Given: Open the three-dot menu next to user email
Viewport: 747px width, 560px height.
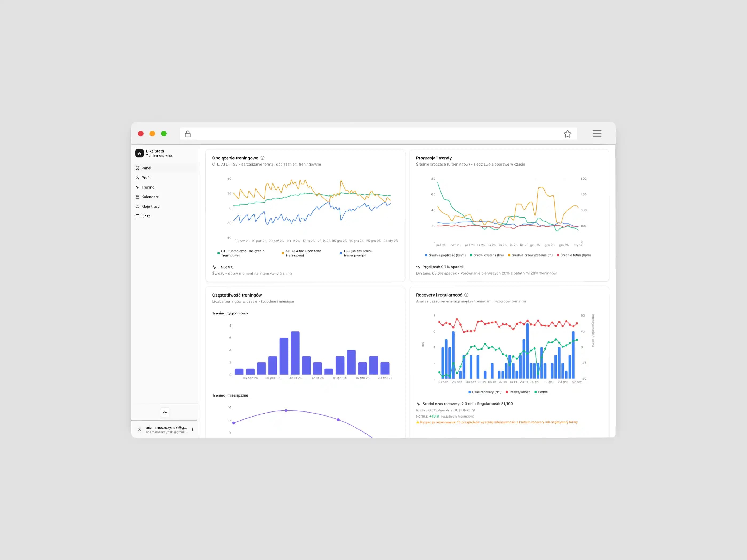Looking at the screenshot, I should pyautogui.click(x=193, y=430).
